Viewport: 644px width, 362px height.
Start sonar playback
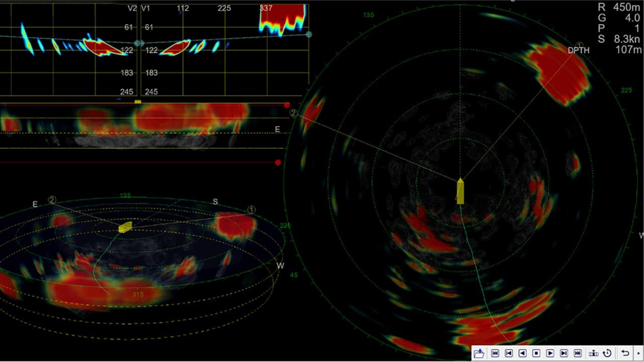pos(551,353)
